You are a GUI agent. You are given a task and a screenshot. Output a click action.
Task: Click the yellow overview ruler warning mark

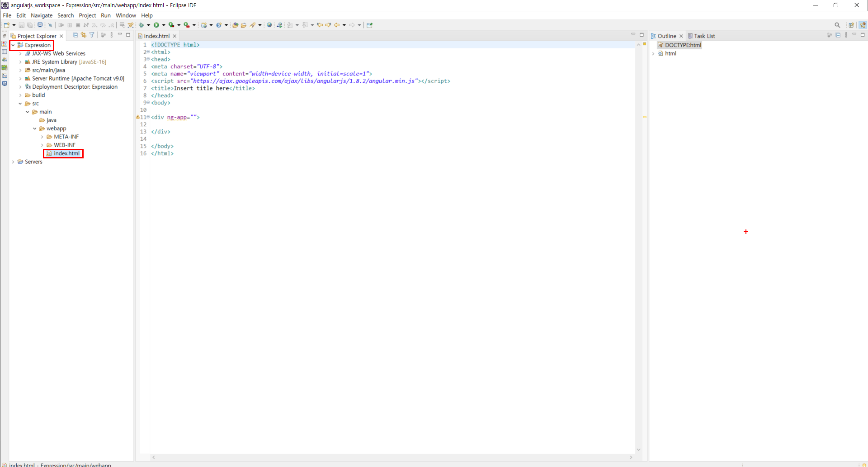coord(645,117)
